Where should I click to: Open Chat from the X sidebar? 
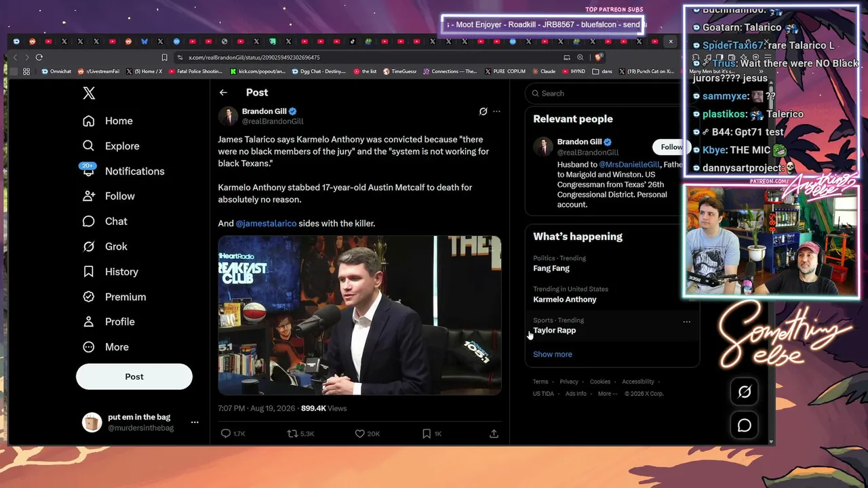tap(105, 221)
